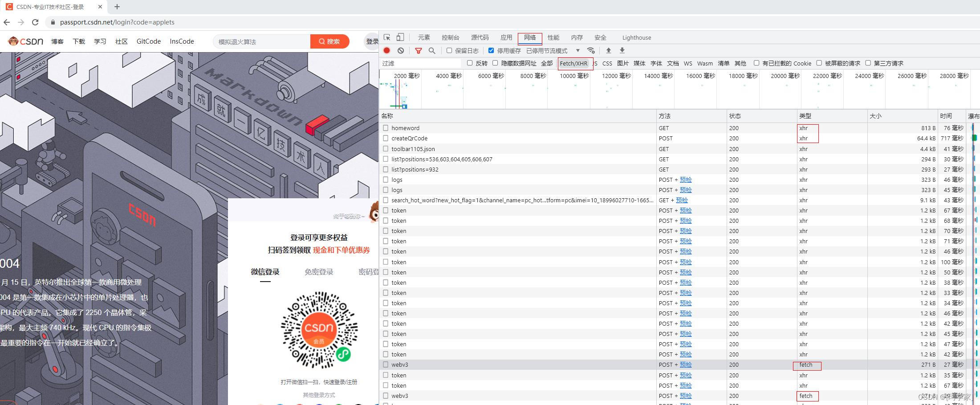Image resolution: width=980 pixels, height=405 pixels.
Task: Open the 元素 DevTools tab
Action: click(x=424, y=37)
